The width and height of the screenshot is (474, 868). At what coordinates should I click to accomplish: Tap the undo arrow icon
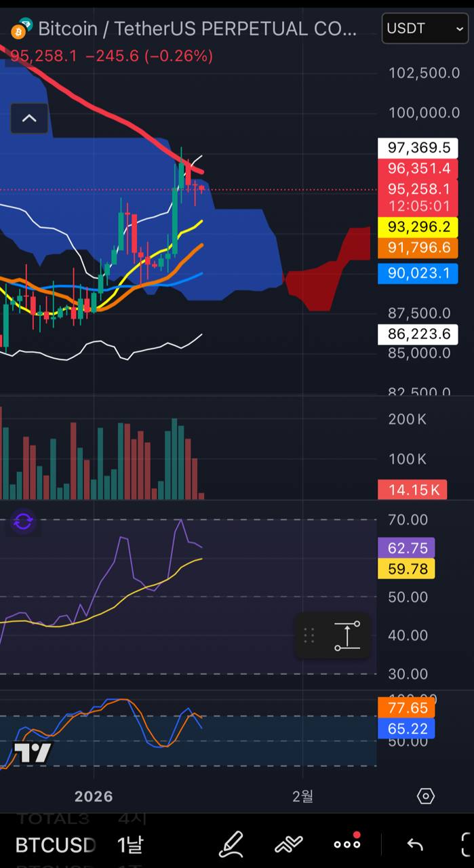pos(414,844)
